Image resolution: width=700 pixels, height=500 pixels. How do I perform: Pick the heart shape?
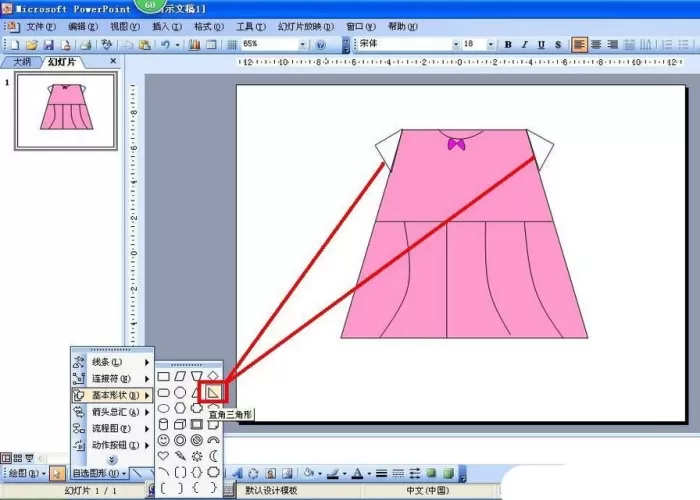pyautogui.click(x=163, y=456)
